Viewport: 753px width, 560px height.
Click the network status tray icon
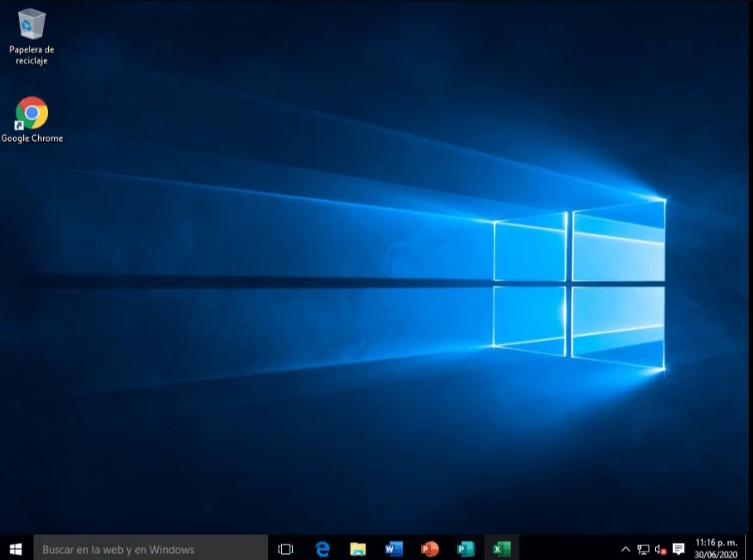coord(643,549)
